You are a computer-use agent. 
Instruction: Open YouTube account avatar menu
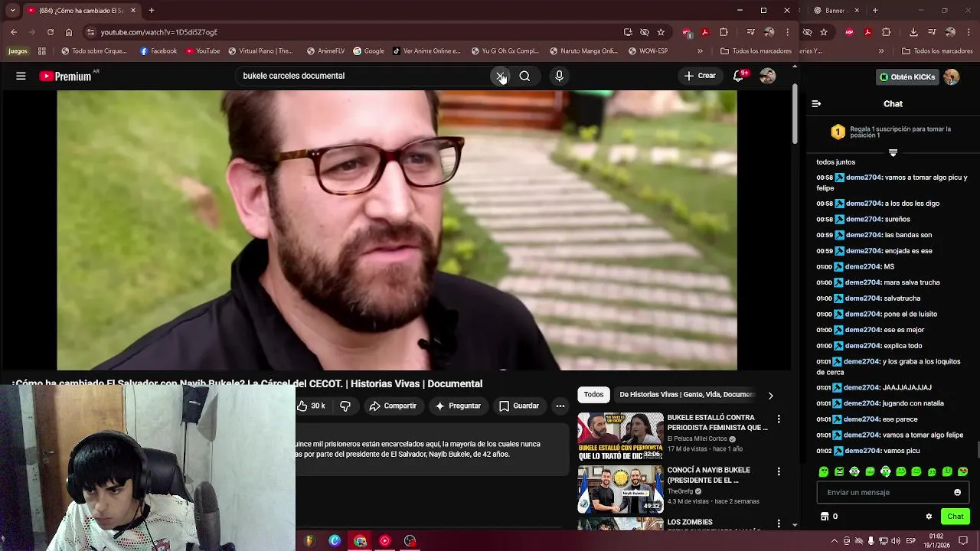click(767, 76)
